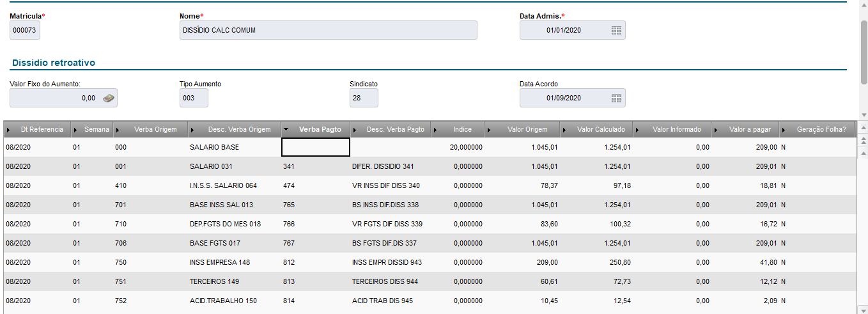This screenshot has width=868, height=314.
Task: Click the form scrollbar down arrow
Action: coord(864,116)
